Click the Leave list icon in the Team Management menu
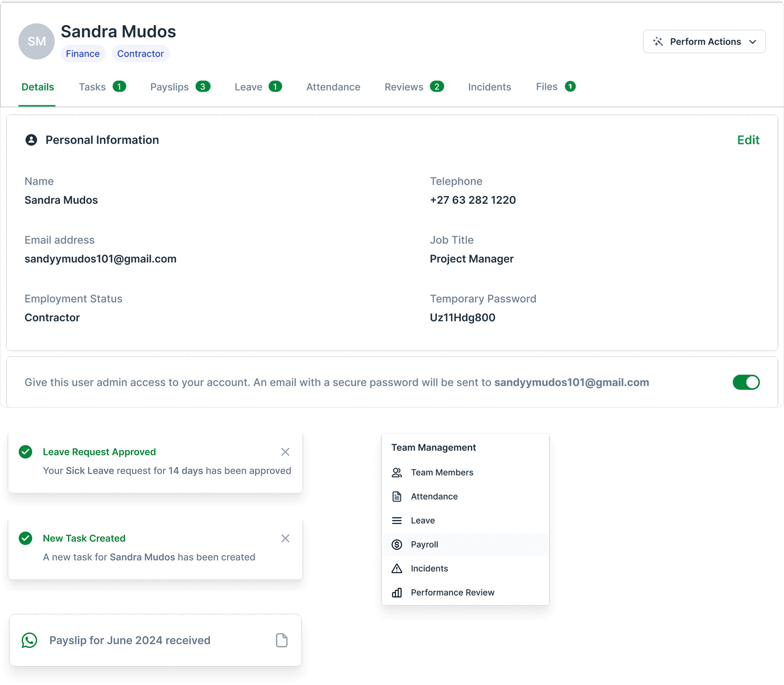Viewport: 784px width, 685px height. pos(396,520)
